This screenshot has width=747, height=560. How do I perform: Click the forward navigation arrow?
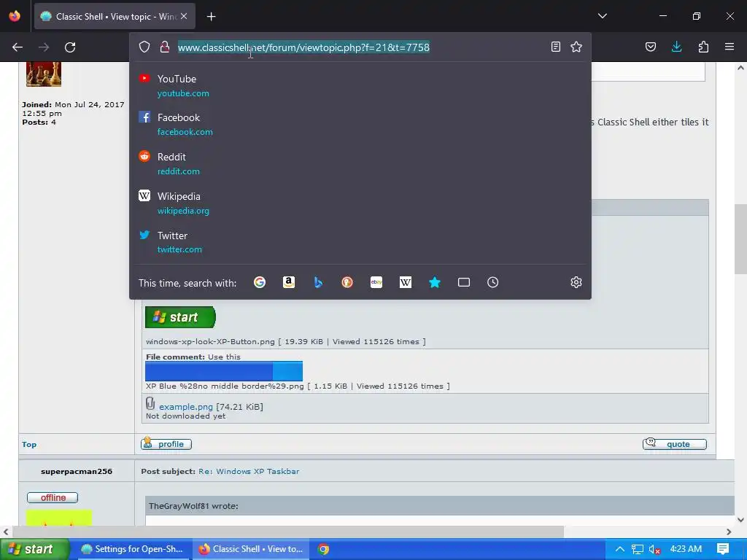click(x=44, y=47)
